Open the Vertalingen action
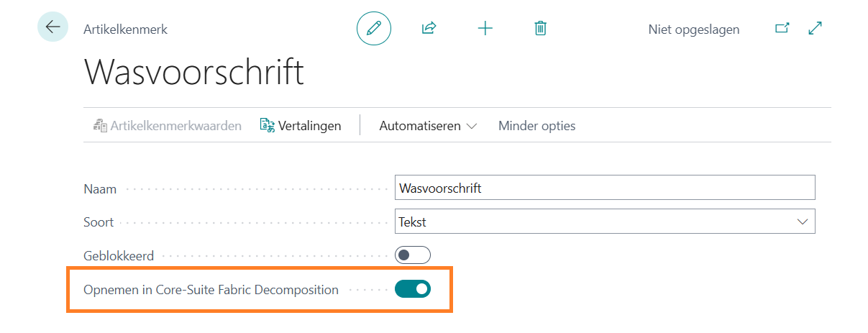The width and height of the screenshot is (868, 333). click(x=309, y=126)
